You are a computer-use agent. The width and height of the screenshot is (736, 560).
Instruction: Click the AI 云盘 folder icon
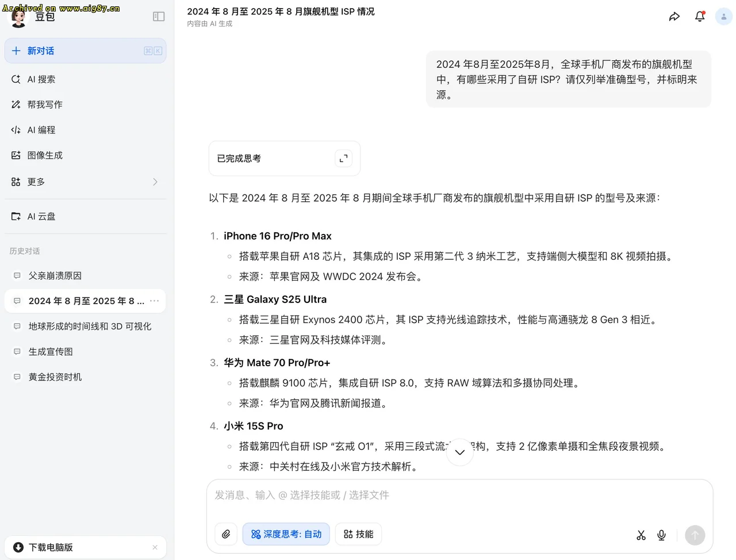(x=16, y=216)
